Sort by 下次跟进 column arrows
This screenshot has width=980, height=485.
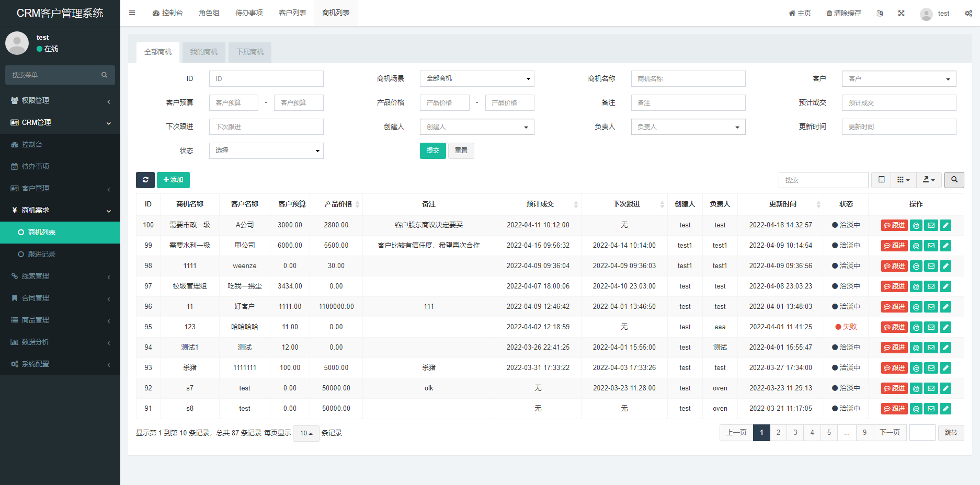click(662, 204)
